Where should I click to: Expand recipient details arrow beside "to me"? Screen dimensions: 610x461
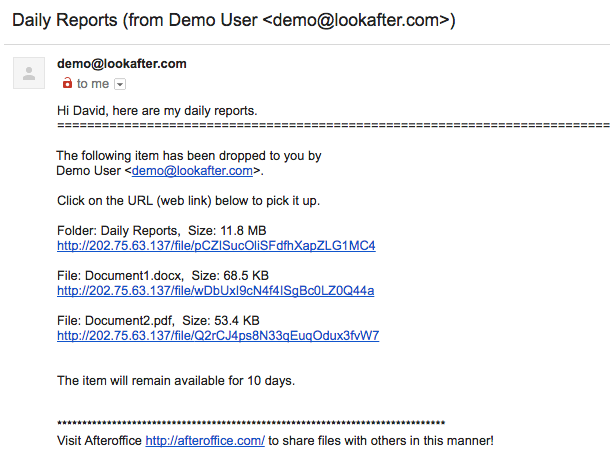tap(120, 85)
